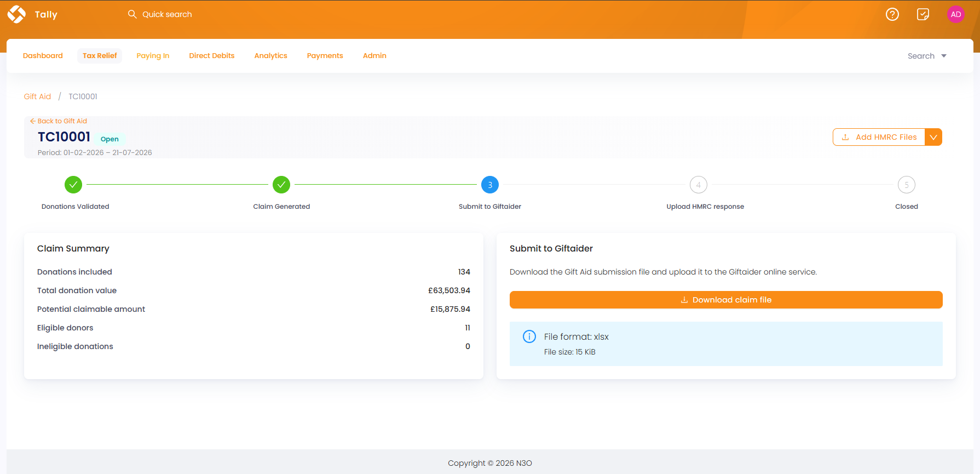Open the Admin tab
This screenshot has height=474, width=980.
374,55
